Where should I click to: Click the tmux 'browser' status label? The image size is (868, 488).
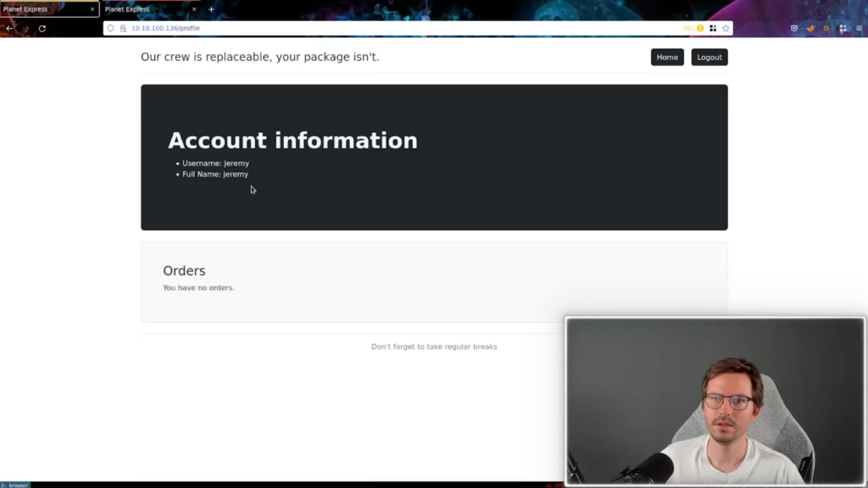pyautogui.click(x=15, y=485)
